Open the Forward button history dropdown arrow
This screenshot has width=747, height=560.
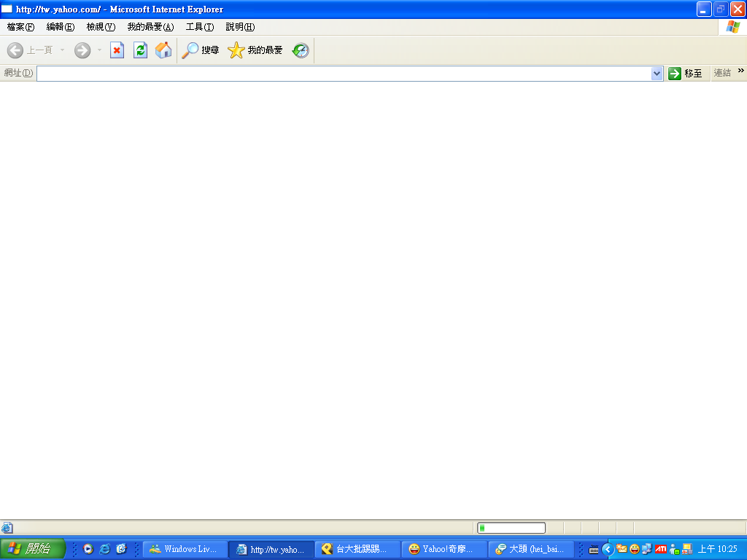click(99, 50)
